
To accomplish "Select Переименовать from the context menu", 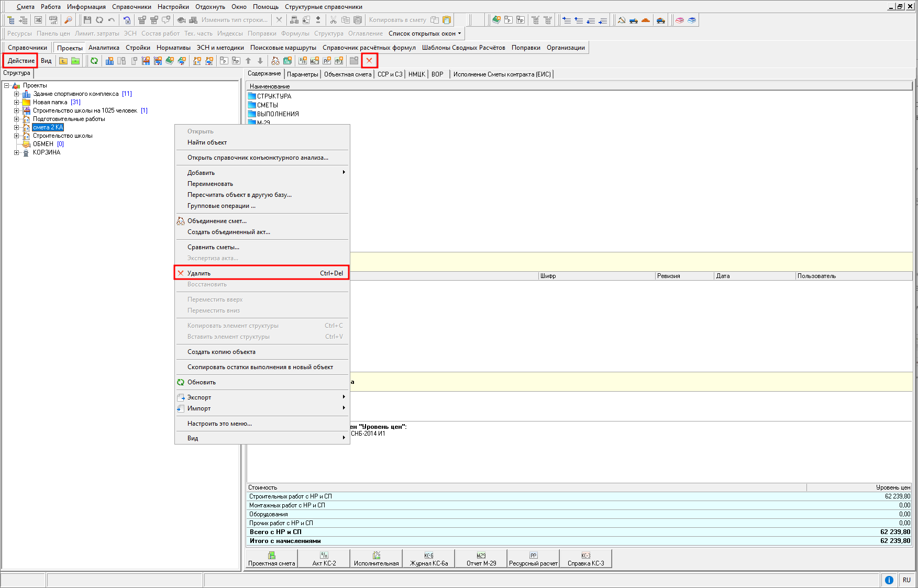I will pos(211,184).
